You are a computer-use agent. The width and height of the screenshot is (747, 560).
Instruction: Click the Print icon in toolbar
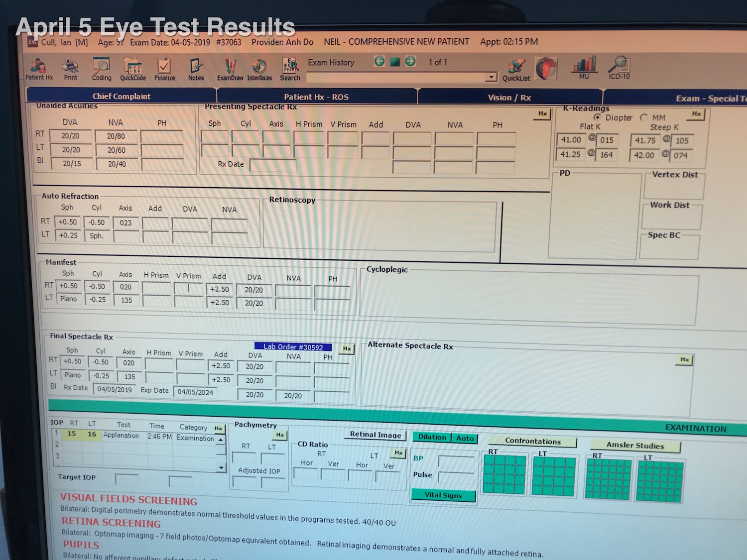(x=71, y=68)
